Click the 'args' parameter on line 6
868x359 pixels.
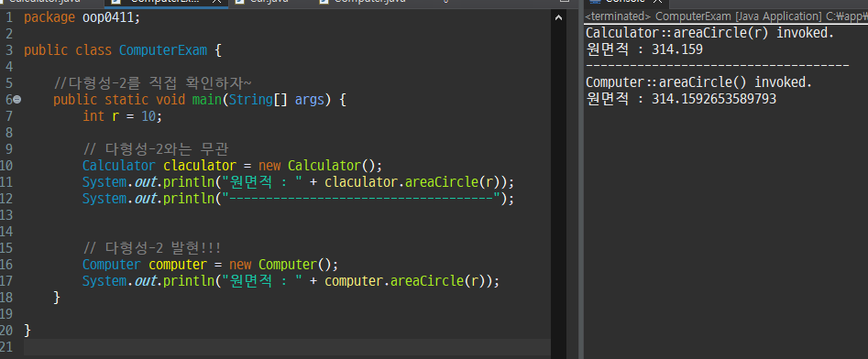310,100
